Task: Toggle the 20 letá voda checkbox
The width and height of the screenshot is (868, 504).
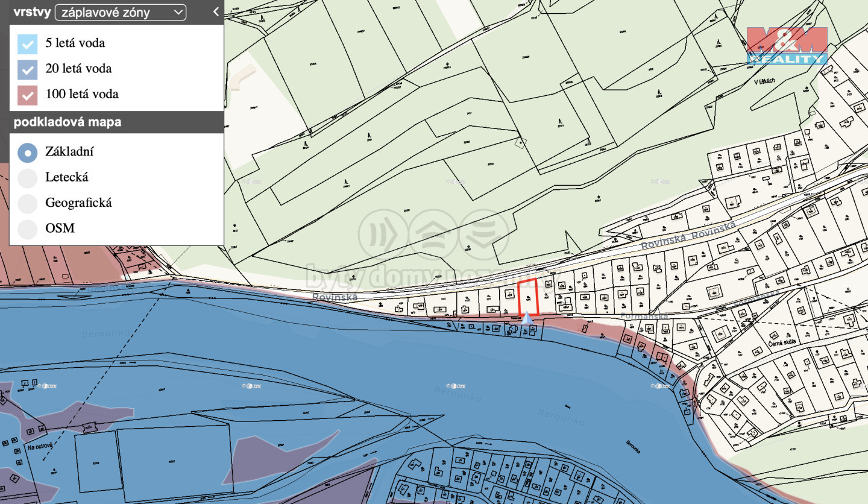Action: click(27, 69)
